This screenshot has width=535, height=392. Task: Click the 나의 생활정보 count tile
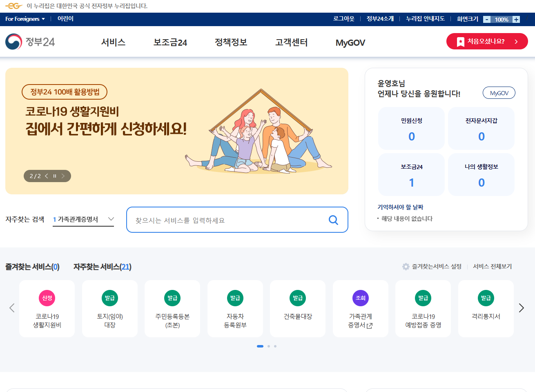pyautogui.click(x=481, y=175)
